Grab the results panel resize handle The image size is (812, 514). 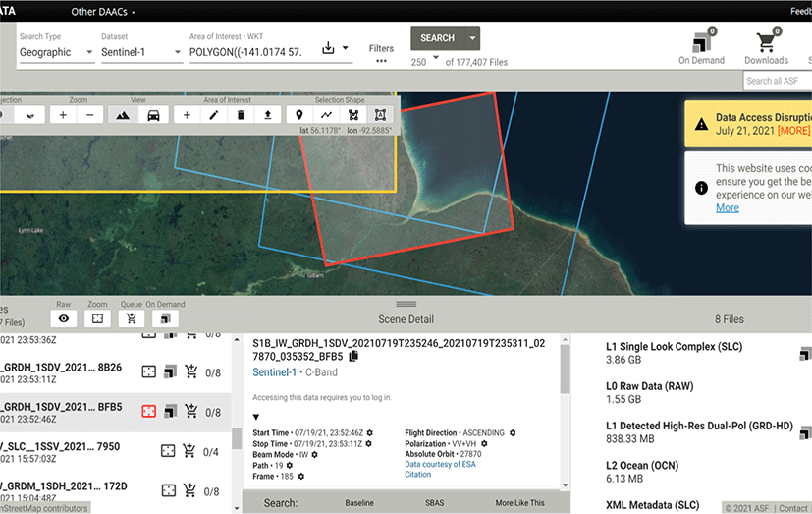coord(406,304)
